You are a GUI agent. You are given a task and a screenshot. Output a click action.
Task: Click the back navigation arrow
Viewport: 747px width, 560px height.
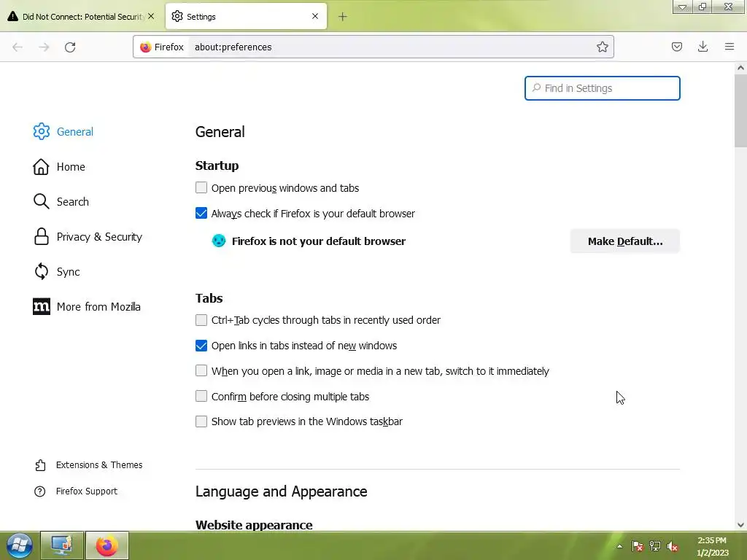(18, 47)
